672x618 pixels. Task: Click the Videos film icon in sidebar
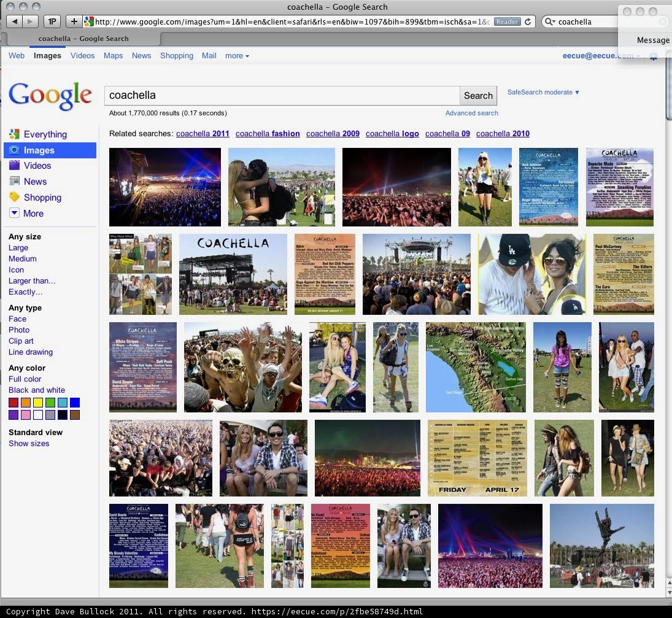15,166
